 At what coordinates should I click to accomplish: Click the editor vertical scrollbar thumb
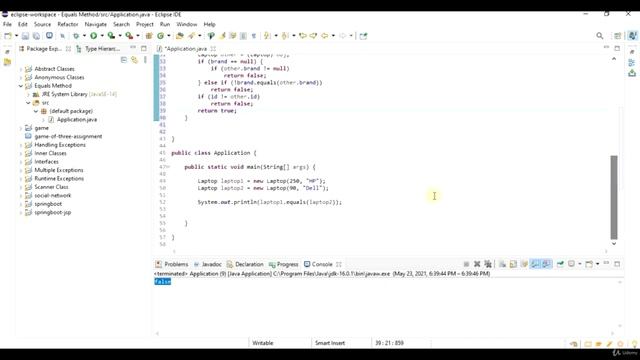[613, 197]
